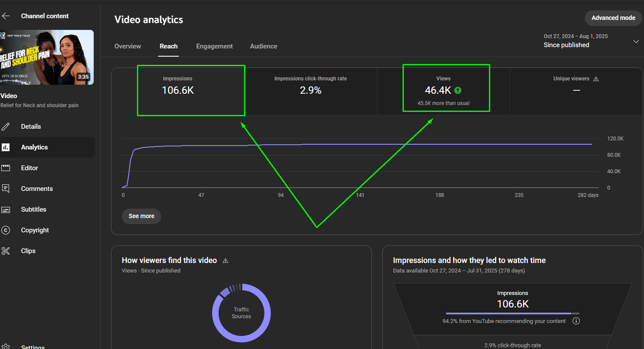The height and width of the screenshot is (349, 644).
Task: Click the See more button
Action: pyautogui.click(x=141, y=216)
